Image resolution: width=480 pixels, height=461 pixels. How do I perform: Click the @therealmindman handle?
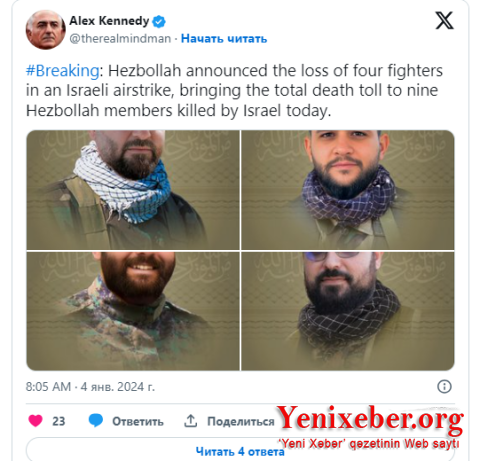point(120,39)
